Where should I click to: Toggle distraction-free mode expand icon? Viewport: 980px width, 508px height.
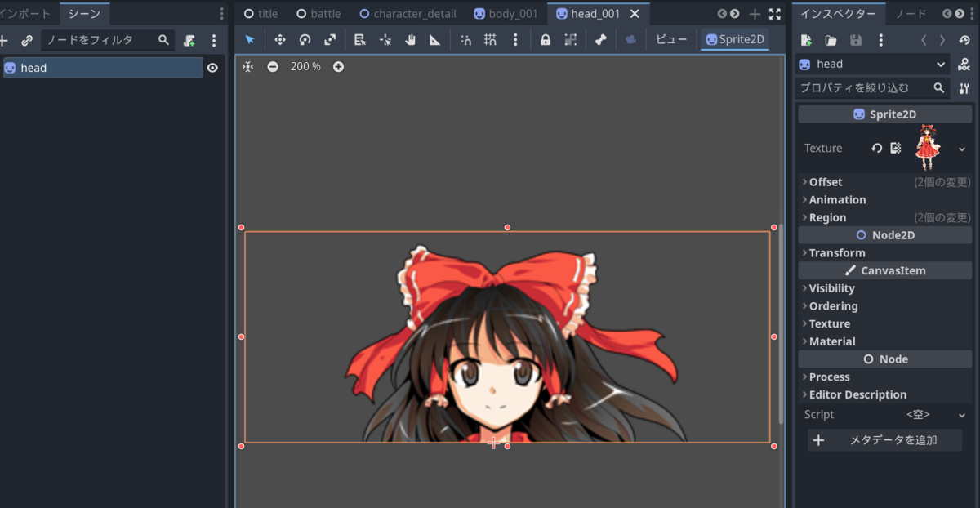pos(775,14)
